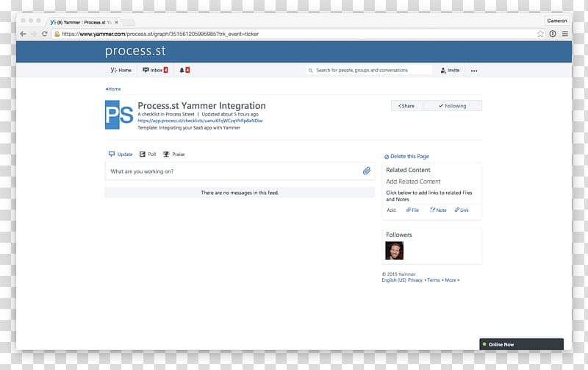Click There are no messages text

(240, 193)
